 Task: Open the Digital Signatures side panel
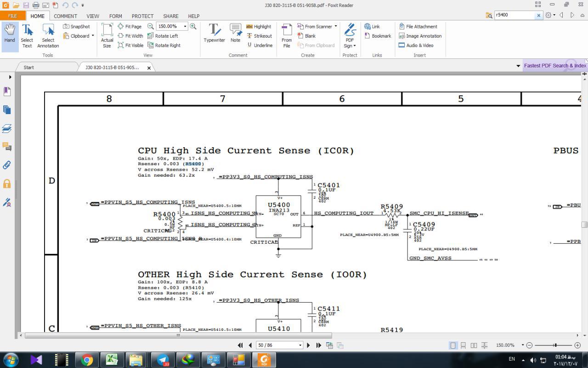point(7,202)
